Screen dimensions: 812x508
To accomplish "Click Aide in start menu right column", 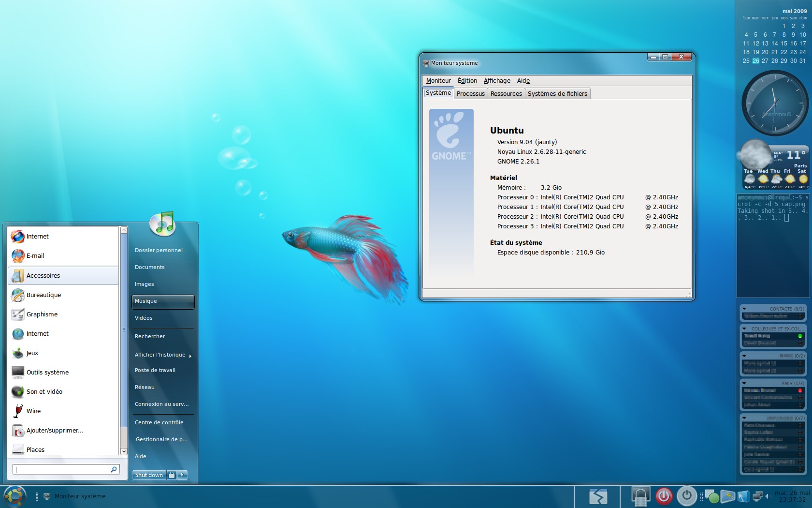I will [141, 457].
